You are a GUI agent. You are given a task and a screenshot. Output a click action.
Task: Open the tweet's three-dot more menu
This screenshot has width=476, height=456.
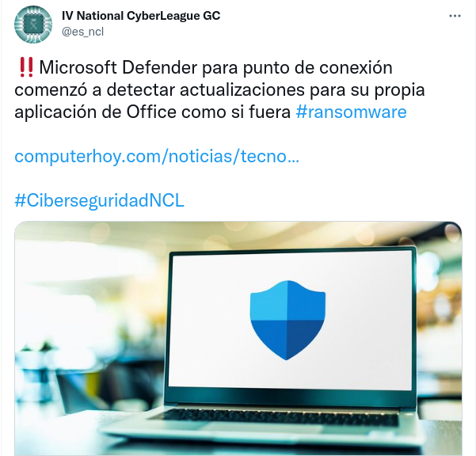click(455, 16)
